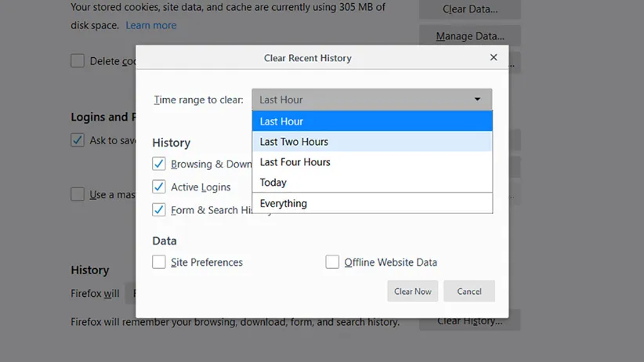
Task: Toggle the Delete cookies checkbox
Action: click(78, 61)
